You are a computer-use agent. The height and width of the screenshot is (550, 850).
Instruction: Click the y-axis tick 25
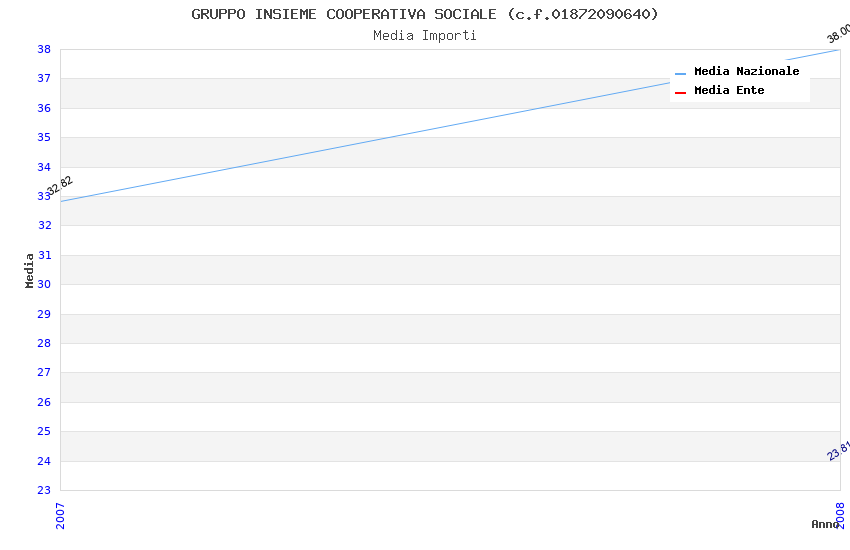44,431
